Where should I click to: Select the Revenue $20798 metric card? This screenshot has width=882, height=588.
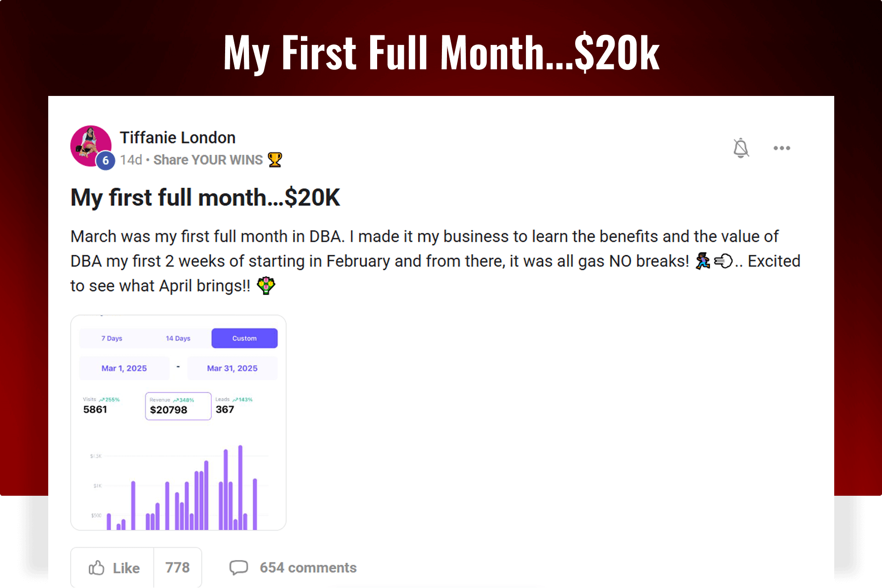tap(178, 406)
